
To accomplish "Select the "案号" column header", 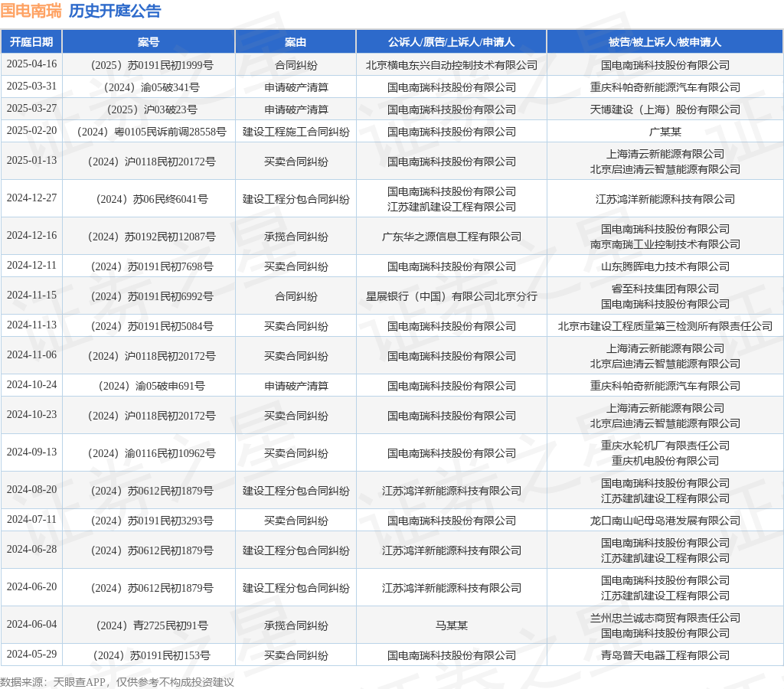I will (x=149, y=42).
